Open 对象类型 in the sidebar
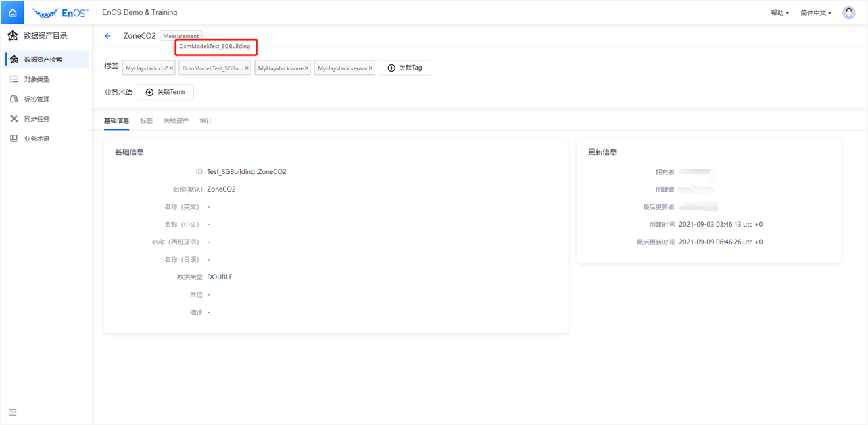The width and height of the screenshot is (868, 425). 37,79
